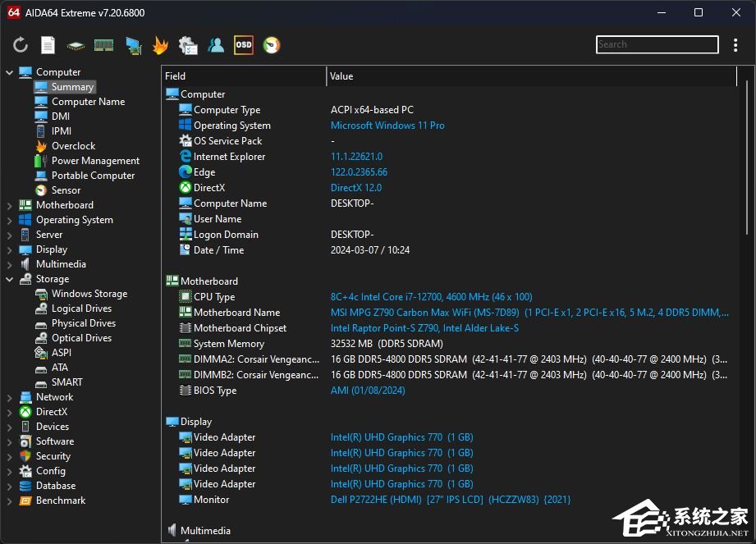Click the network computers toolbar icon
Screen dimensions: 756x544
[x=134, y=46]
